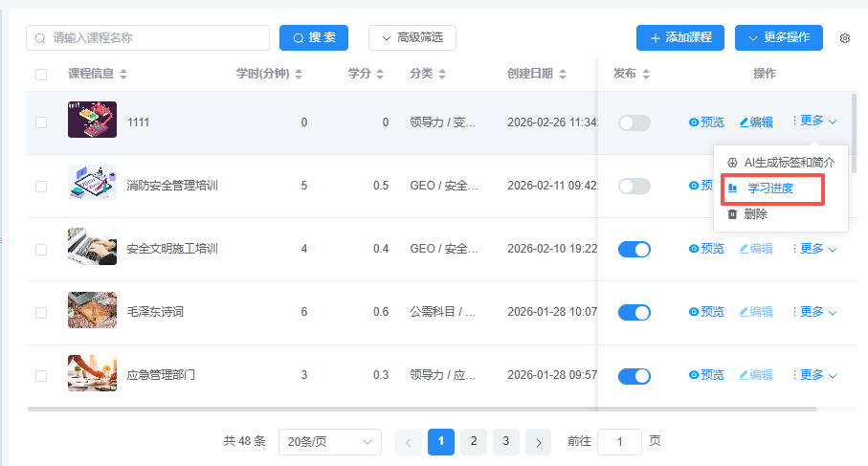The width and height of the screenshot is (868, 466).
Task: Preview the 安全文明施工培训 course
Action: pos(706,249)
